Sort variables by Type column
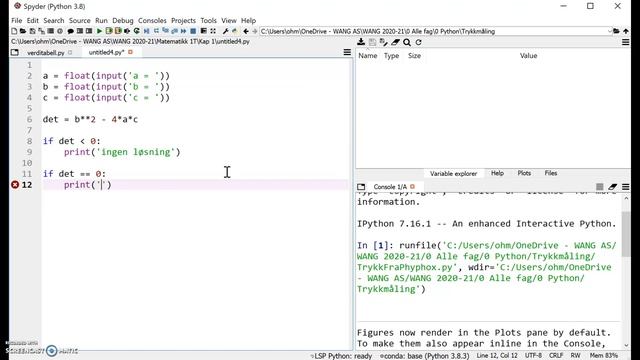 click(x=391, y=56)
